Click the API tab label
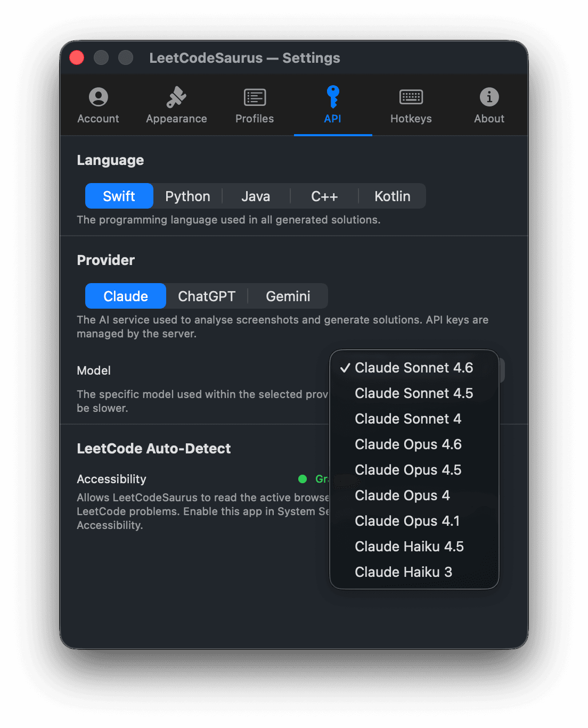Viewport: 588px width, 728px height. click(333, 119)
